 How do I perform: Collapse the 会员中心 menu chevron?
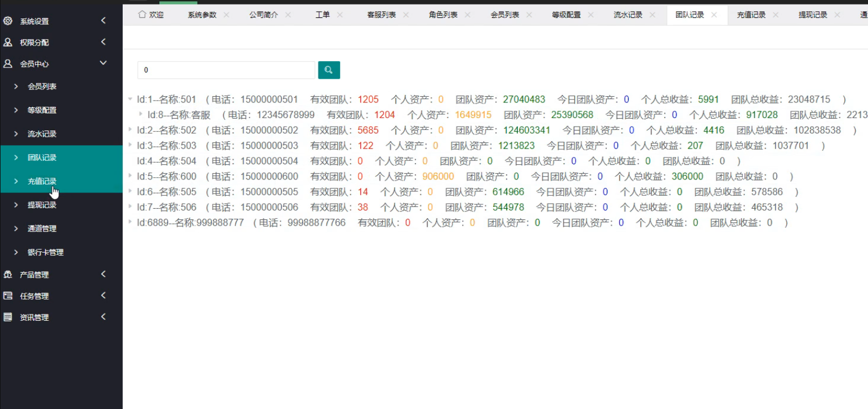point(103,64)
